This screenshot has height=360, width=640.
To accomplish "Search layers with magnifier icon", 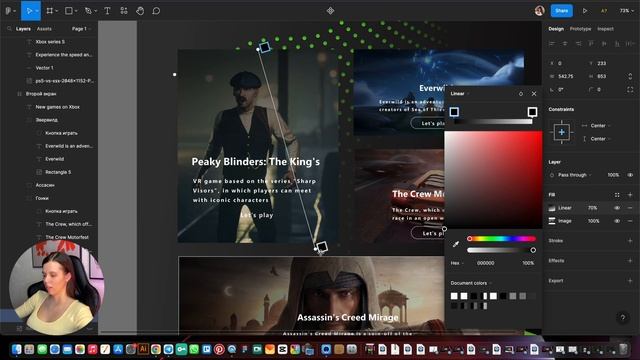I will click(x=9, y=29).
